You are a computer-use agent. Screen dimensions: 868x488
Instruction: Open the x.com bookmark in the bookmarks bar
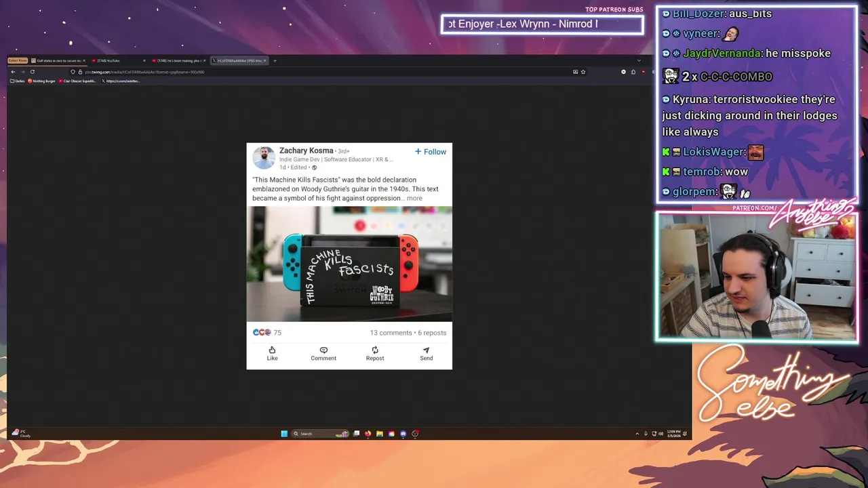tap(121, 81)
